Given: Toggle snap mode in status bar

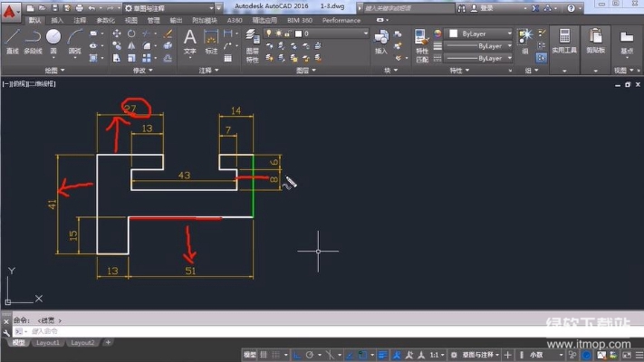Looking at the screenshot, I should coord(275,355).
